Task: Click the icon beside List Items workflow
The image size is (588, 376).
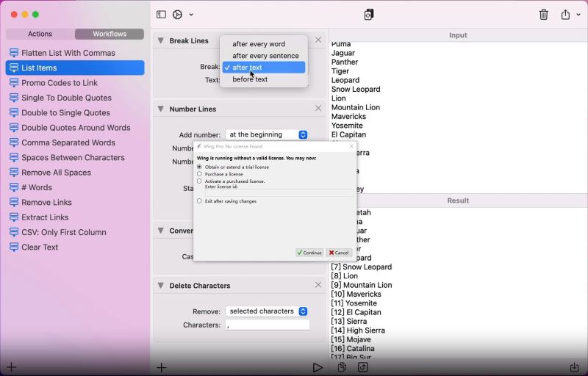Action: click(x=14, y=68)
